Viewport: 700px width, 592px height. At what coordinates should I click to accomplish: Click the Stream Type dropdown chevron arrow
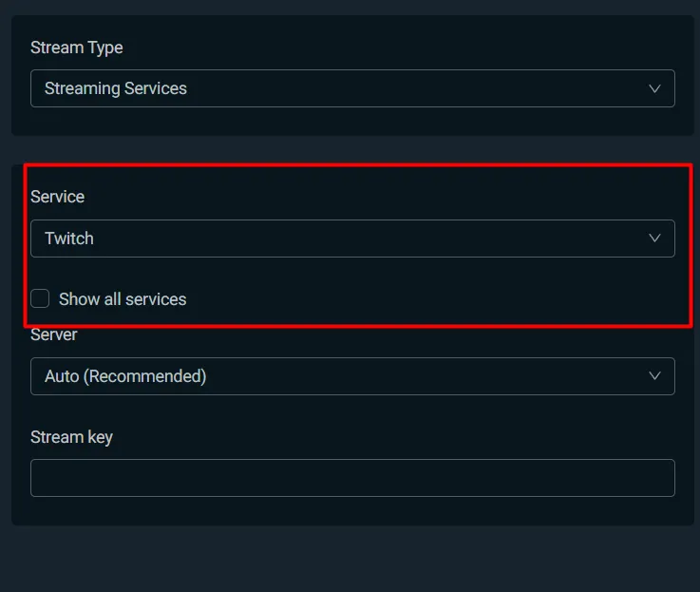click(654, 88)
